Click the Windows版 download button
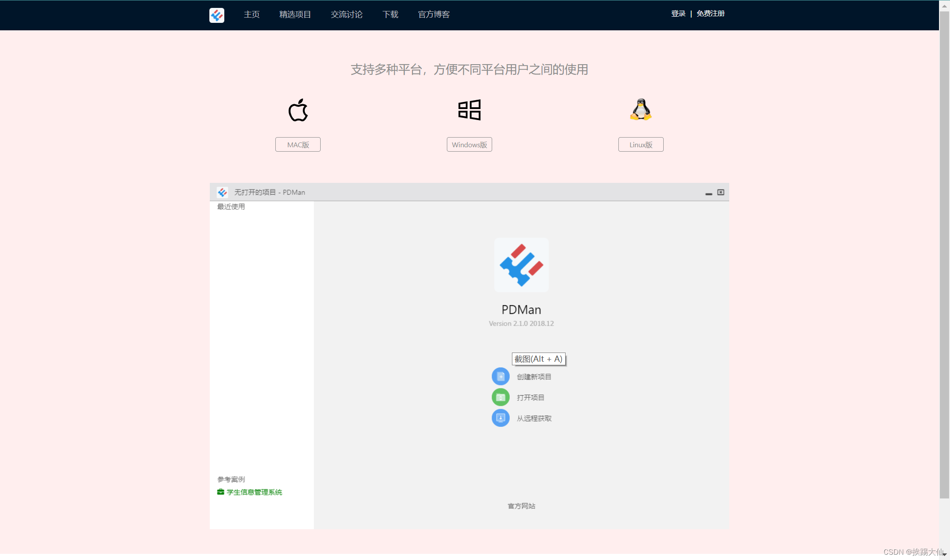This screenshot has width=950, height=560. tap(469, 145)
